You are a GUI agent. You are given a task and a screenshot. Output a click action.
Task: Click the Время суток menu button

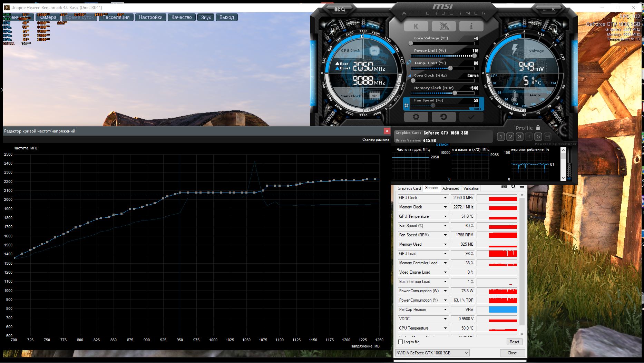(80, 17)
